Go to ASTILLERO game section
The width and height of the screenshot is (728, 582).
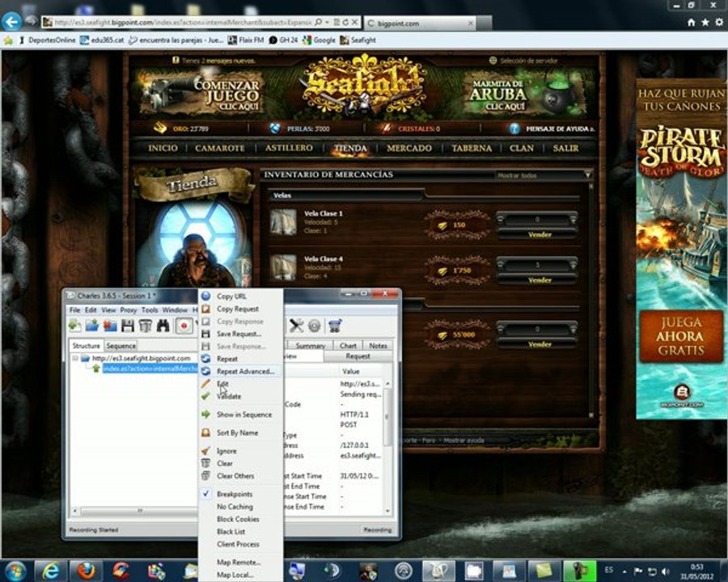(x=289, y=148)
